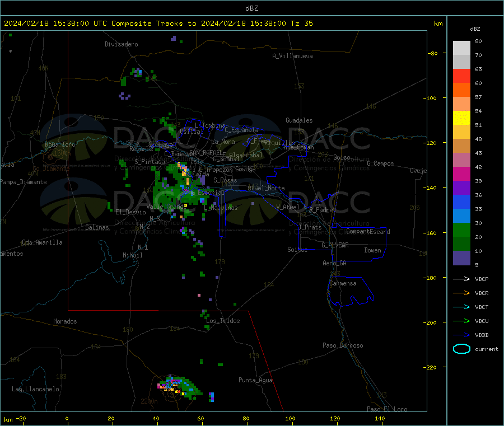Click the 'Soitue' map label
The height and width of the screenshot is (426, 504).
pos(297,249)
